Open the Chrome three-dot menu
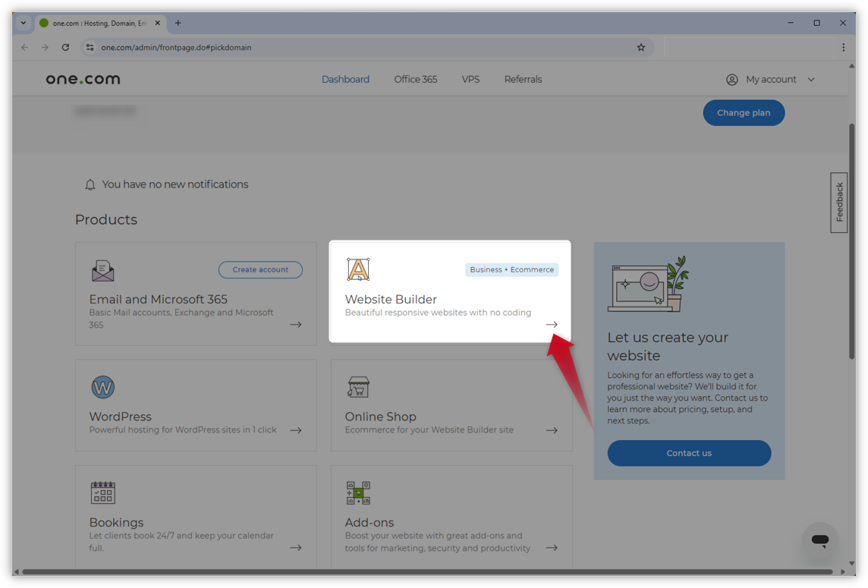This screenshot has width=868, height=588. click(x=844, y=47)
